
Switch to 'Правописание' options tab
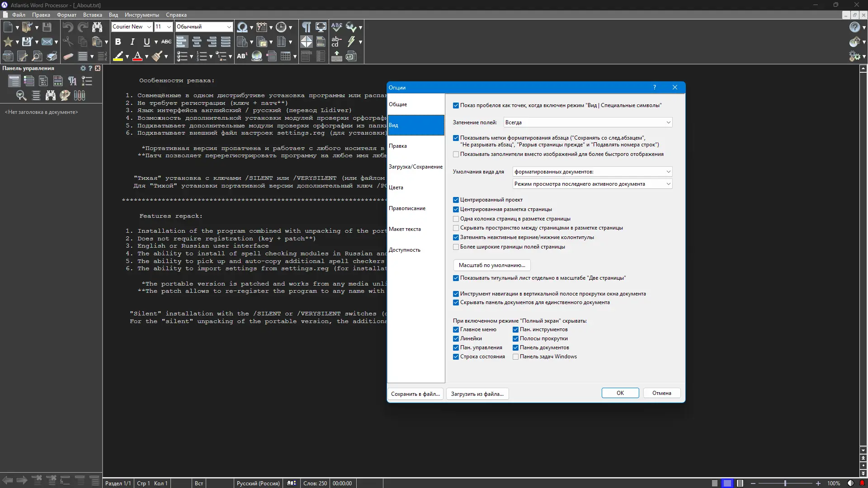click(x=407, y=208)
